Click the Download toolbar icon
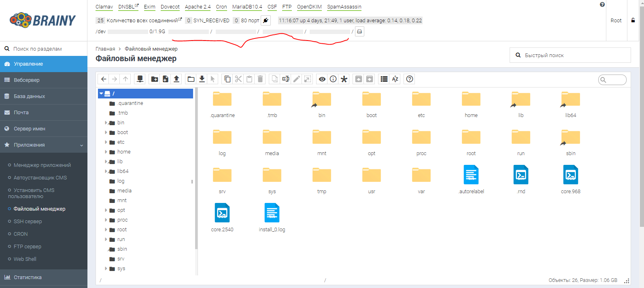This screenshot has height=288, width=644. (x=202, y=79)
